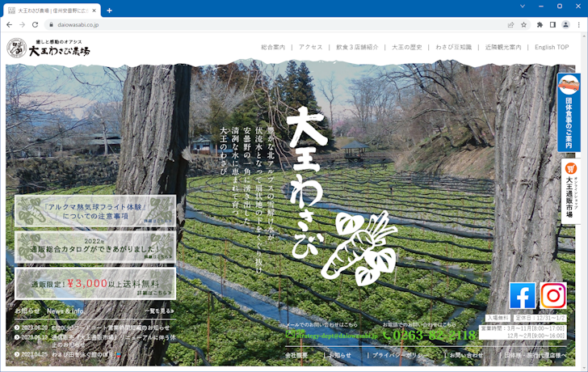Click the vertical page scrollbar
Viewport: 588px width, 372px height.
coord(584,201)
